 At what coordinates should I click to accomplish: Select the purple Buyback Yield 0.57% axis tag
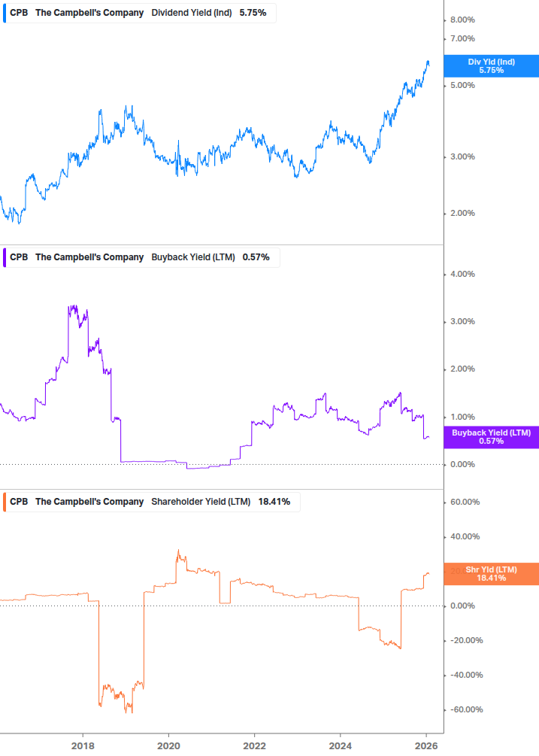pos(492,437)
